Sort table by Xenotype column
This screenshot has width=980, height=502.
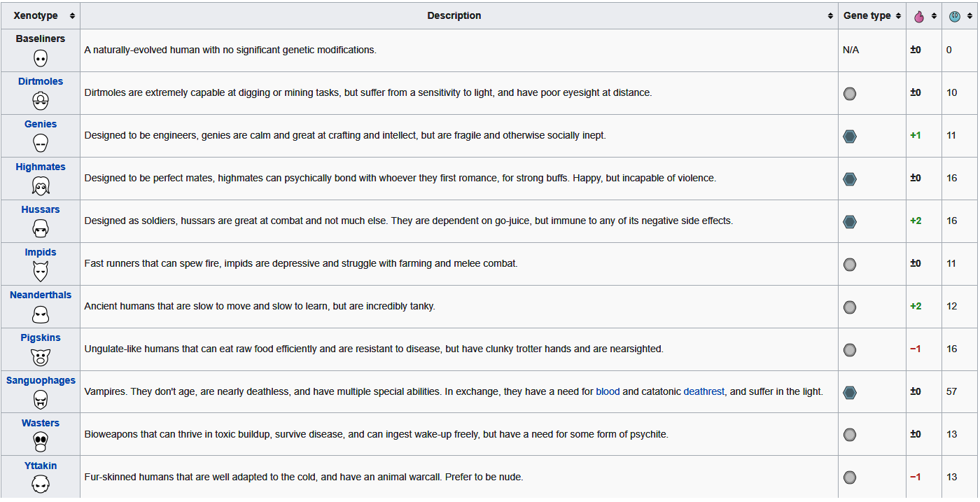click(72, 16)
